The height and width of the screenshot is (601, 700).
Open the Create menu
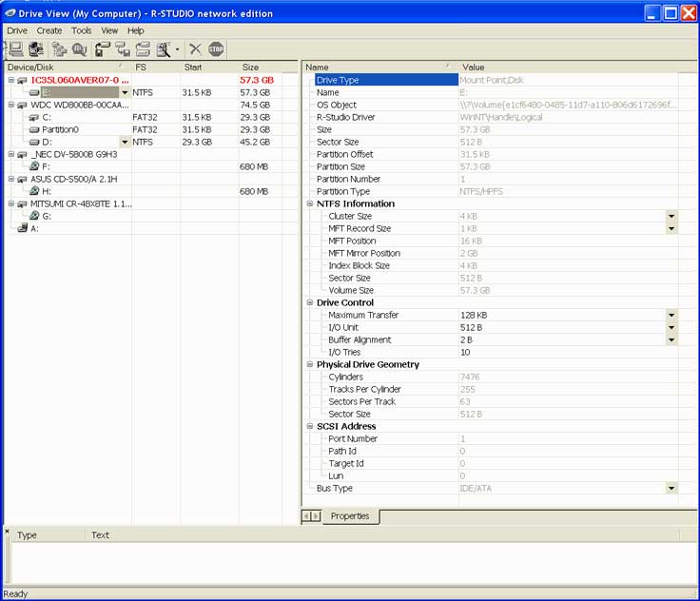[x=49, y=30]
